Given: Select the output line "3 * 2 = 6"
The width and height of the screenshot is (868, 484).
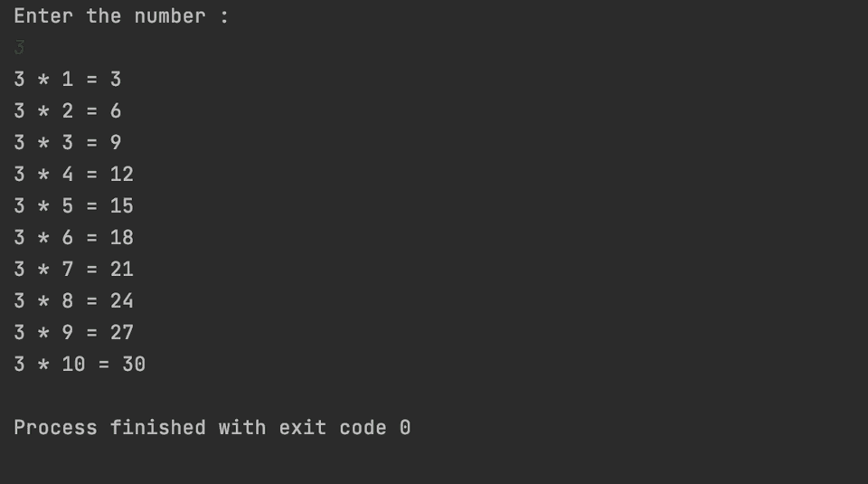Looking at the screenshot, I should (67, 111).
